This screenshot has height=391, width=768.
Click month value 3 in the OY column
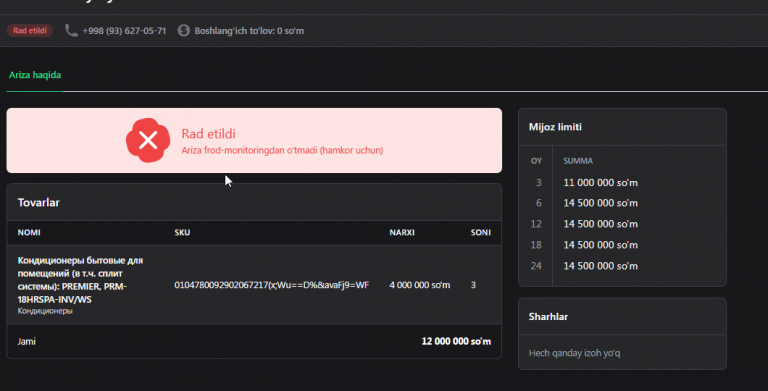[539, 183]
